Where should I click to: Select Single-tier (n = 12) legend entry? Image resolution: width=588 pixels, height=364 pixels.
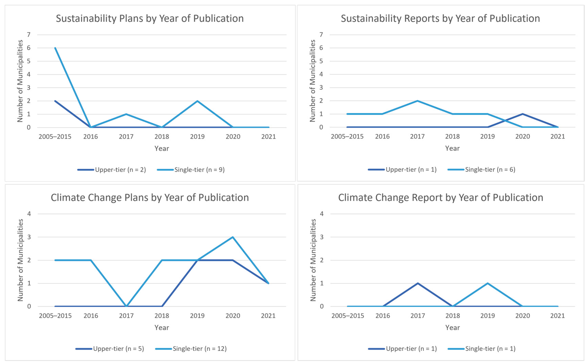pyautogui.click(x=200, y=349)
